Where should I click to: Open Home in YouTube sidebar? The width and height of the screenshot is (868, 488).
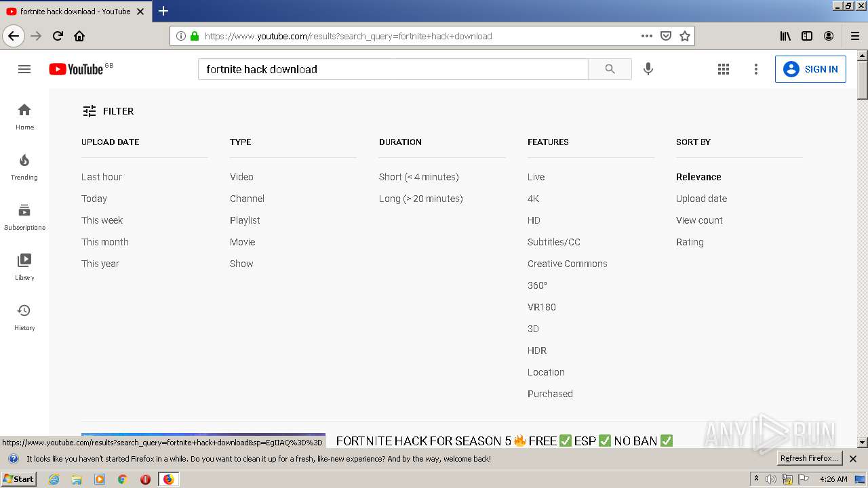point(24,117)
